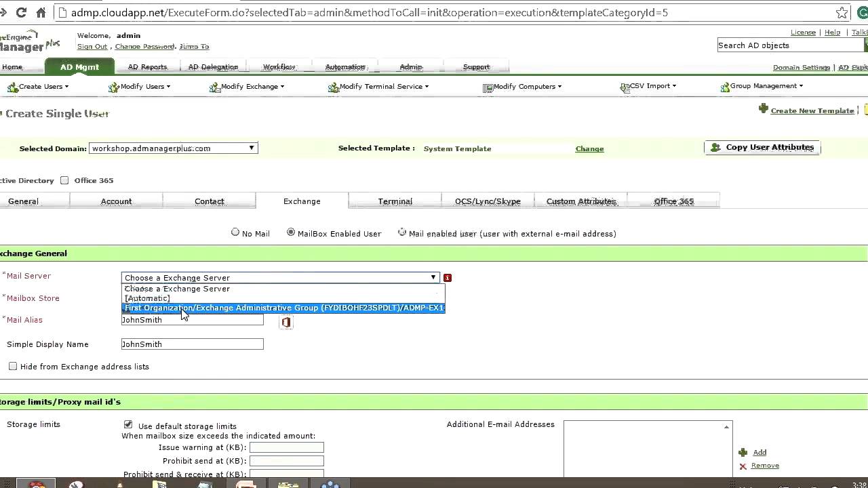Click the icon on Copy User Attributes button
The image size is (868, 488).
click(716, 147)
